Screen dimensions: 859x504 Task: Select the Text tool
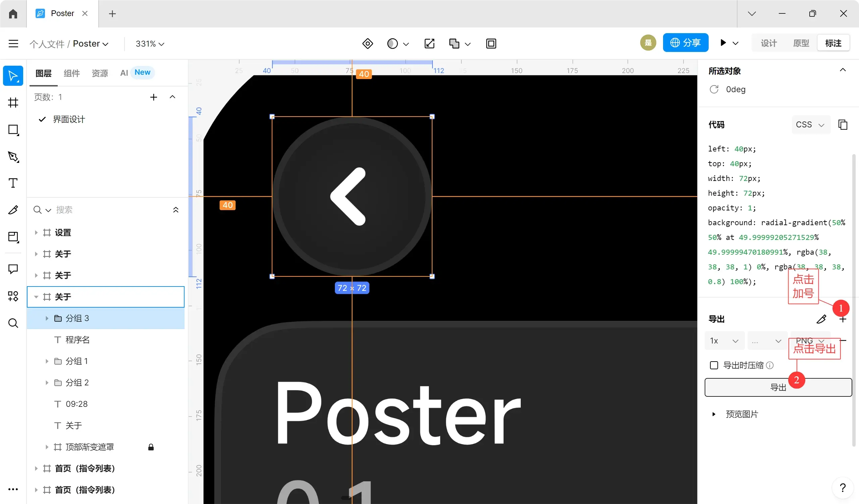point(13,183)
